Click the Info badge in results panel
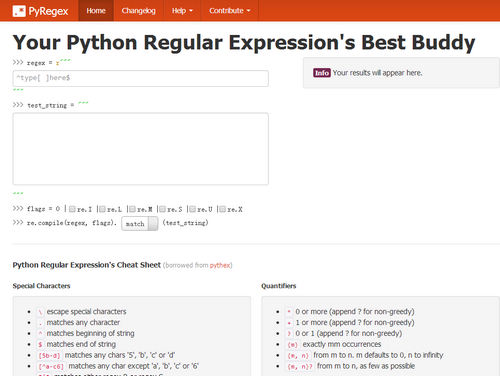Viewport: 500px width, 376px height. (x=322, y=73)
